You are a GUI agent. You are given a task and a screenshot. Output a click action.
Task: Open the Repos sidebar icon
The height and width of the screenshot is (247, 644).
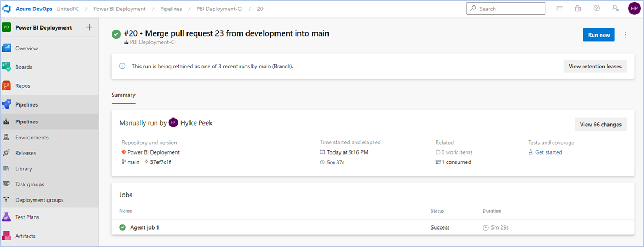(x=6, y=86)
